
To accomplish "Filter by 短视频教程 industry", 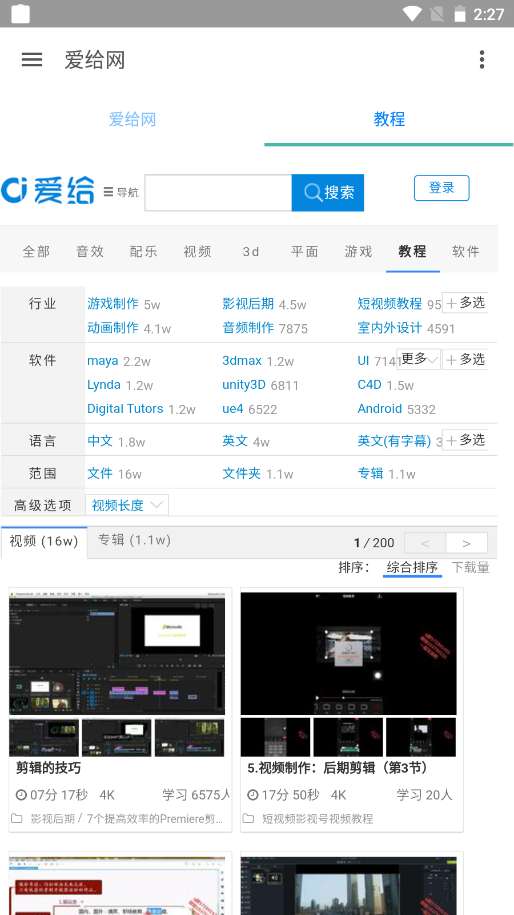I will (390, 303).
